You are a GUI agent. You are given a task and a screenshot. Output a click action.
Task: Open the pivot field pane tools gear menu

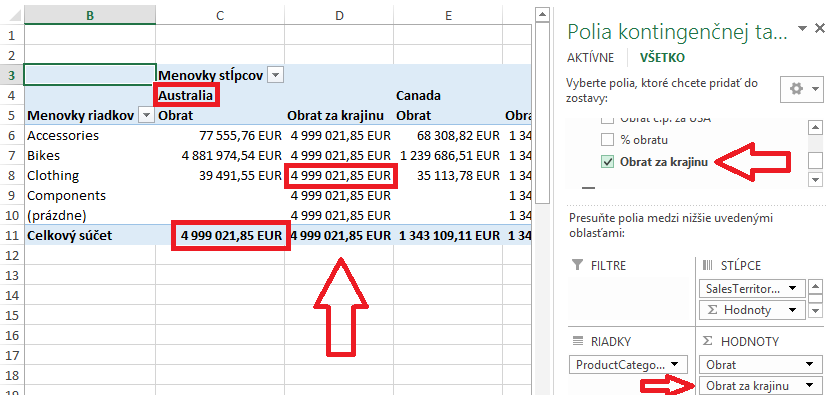point(802,89)
